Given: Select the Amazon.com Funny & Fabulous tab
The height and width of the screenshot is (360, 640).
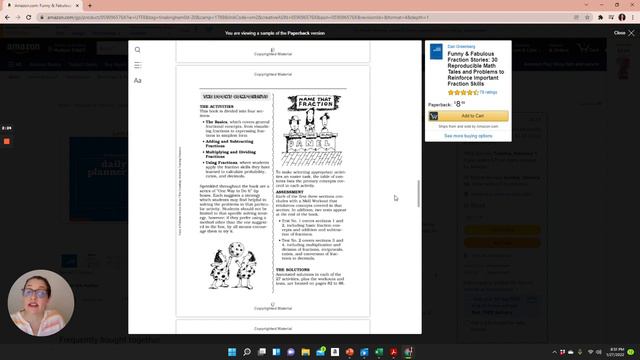Looking at the screenshot, I should click(x=42, y=6).
